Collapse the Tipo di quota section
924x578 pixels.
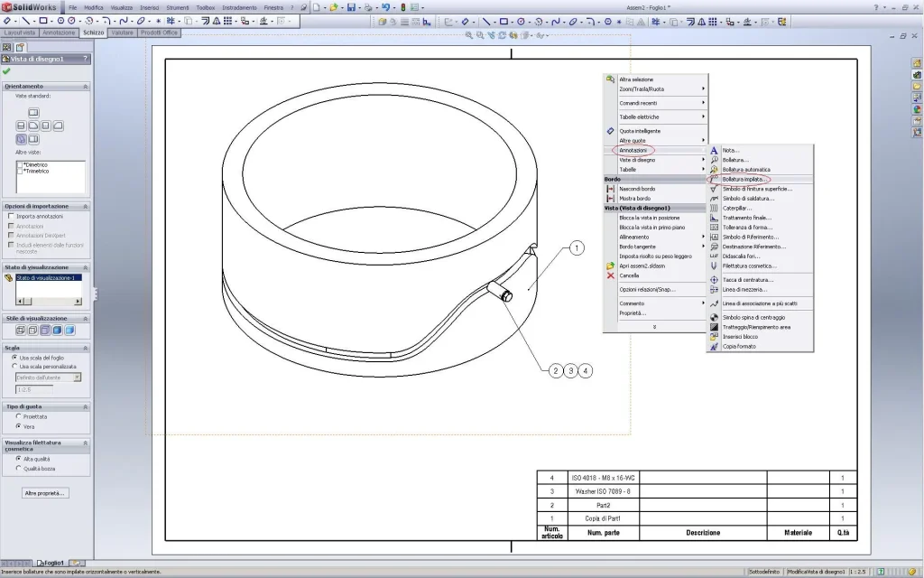(x=85, y=407)
